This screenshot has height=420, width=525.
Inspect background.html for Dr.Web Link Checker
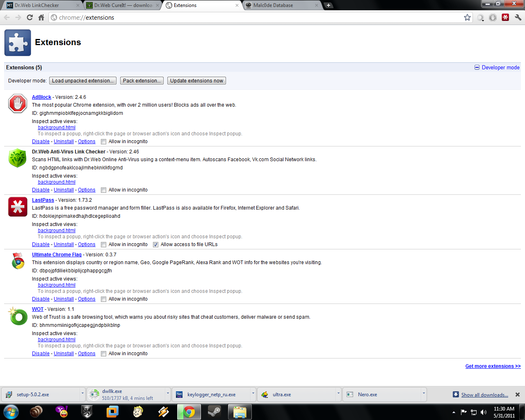[57, 182]
